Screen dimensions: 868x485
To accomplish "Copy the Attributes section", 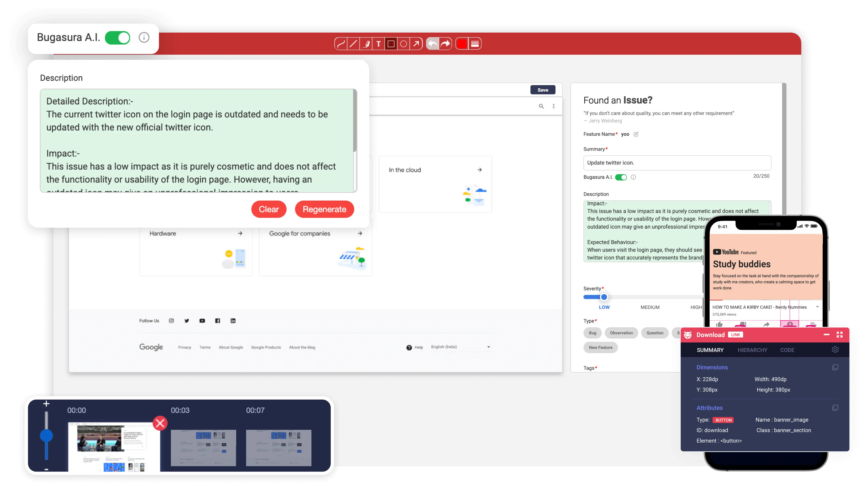I will point(835,407).
